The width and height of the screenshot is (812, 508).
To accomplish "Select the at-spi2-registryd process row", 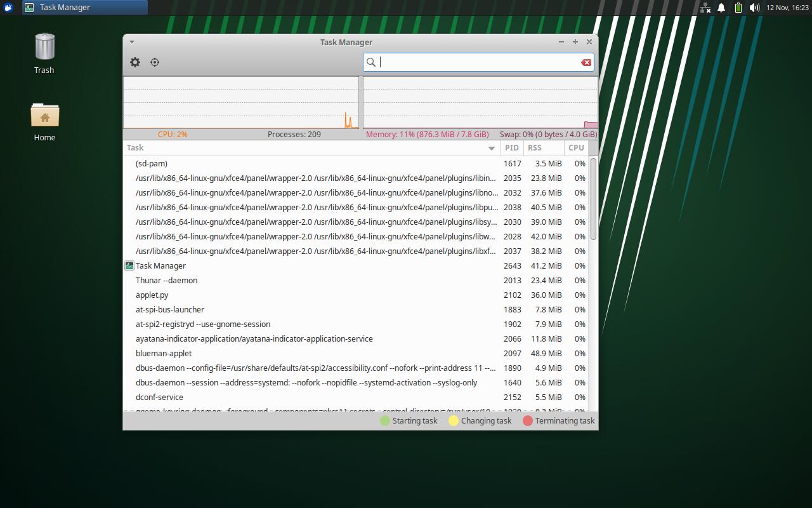I will tap(356, 324).
